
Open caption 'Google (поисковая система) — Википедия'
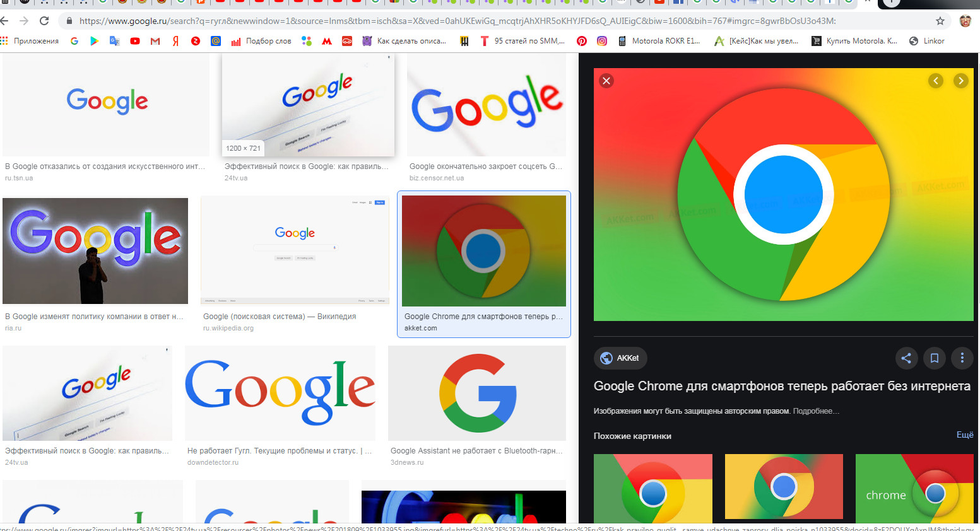point(280,317)
